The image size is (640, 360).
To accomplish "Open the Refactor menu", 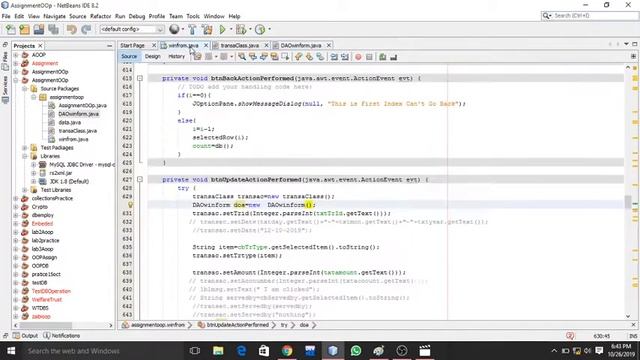I will 100,16.
